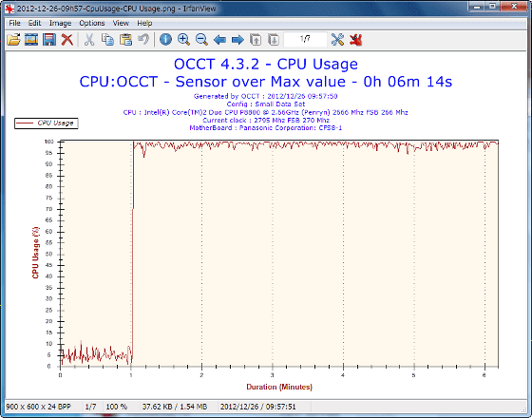Open the Options menu
Screen dimensions: 532x418
click(91, 23)
